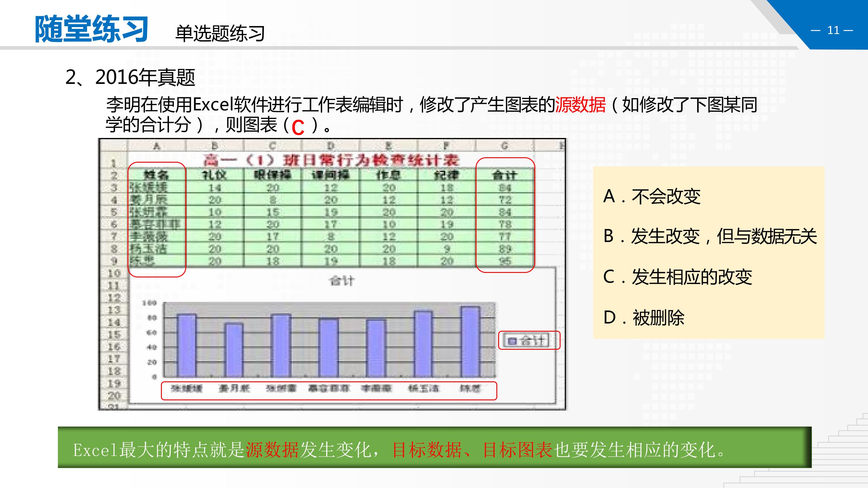Image resolution: width=868 pixels, height=488 pixels.
Task: Select answer option B 发生改变，但与数据无关
Action: coord(710,236)
